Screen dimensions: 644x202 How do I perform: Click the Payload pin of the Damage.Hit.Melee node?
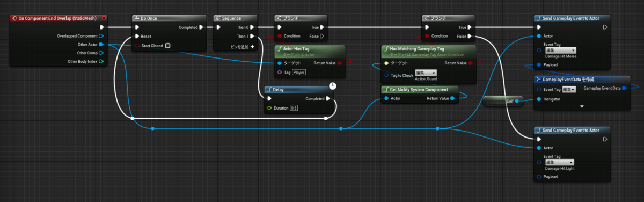tap(539, 65)
